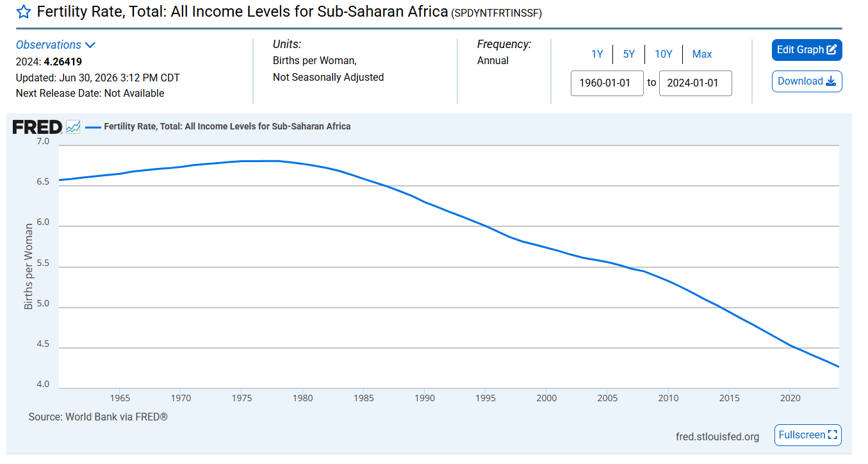Select the 1Y range tab

597,54
